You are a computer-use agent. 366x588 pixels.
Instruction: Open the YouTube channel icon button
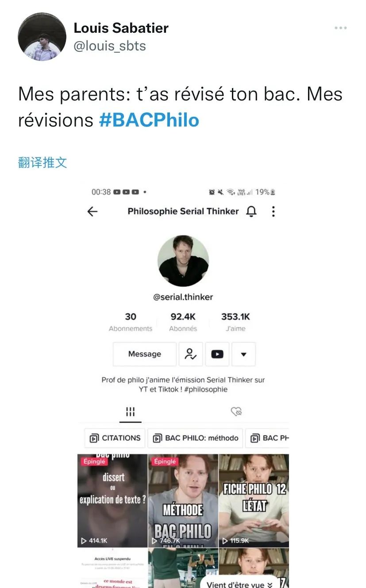tap(217, 354)
